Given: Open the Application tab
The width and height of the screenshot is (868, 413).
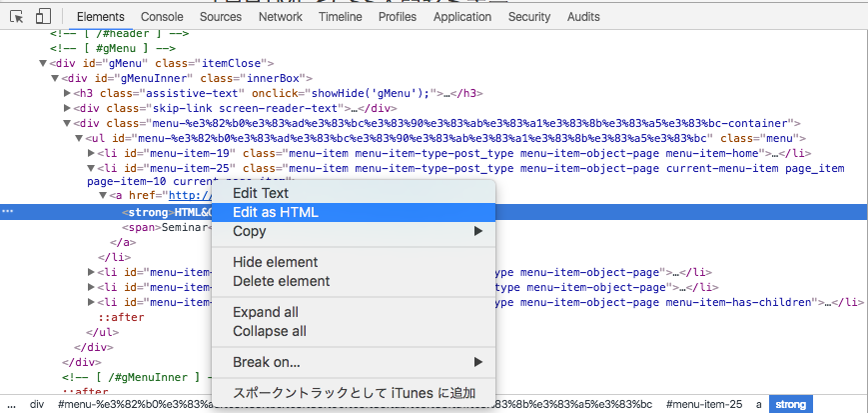Looking at the screenshot, I should tap(462, 17).
